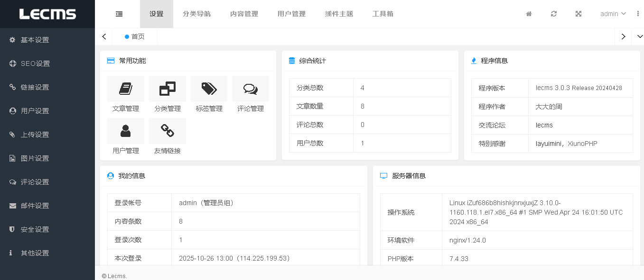This screenshot has width=644, height=280.
Task: Open the tab options down-arrow menu
Action: 639,36
